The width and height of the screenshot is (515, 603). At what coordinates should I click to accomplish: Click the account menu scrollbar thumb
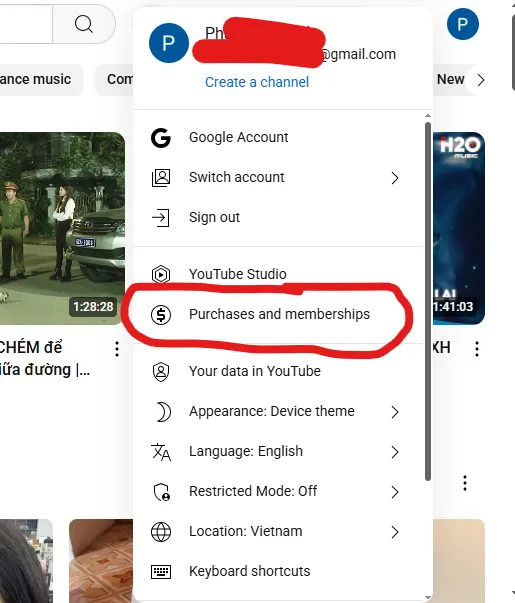[428, 302]
